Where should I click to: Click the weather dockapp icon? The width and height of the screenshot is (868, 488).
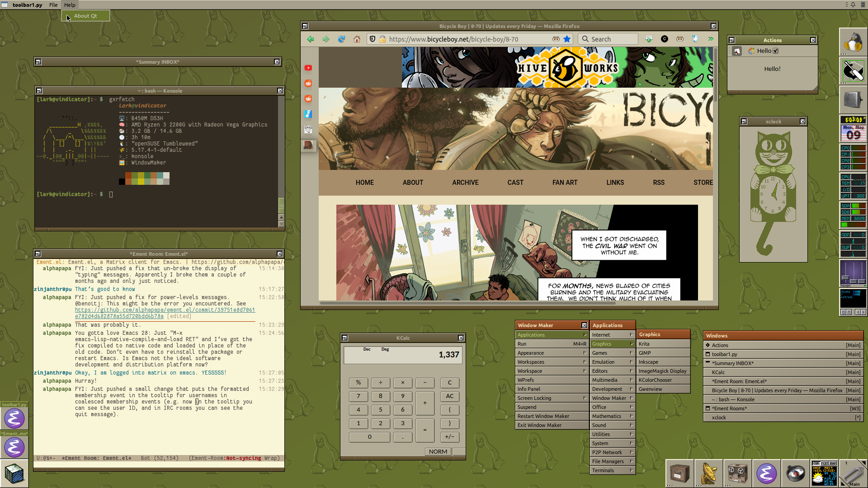(x=824, y=474)
